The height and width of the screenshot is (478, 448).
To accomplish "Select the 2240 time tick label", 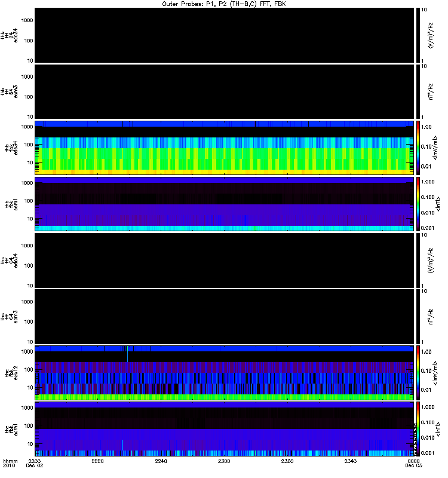I will point(161,461).
